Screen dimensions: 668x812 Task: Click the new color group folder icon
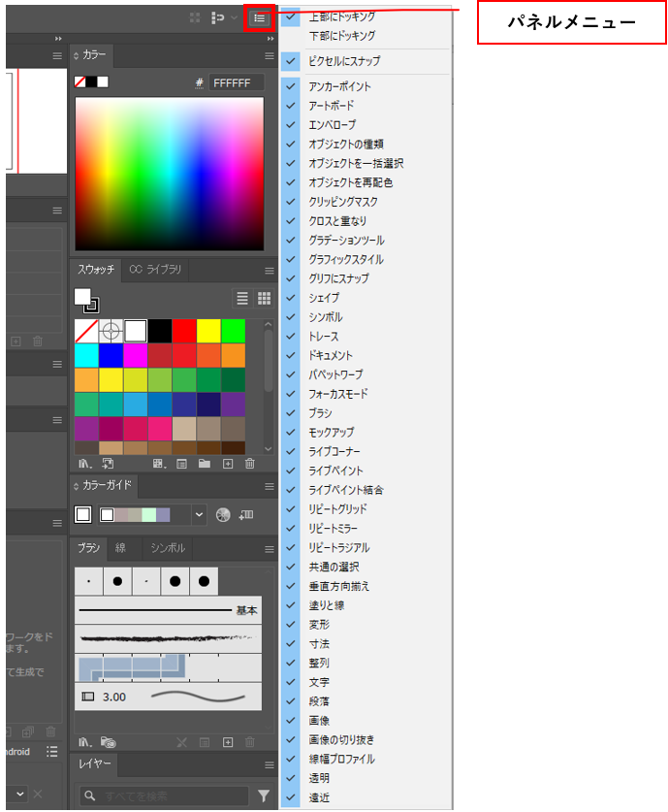tap(204, 464)
